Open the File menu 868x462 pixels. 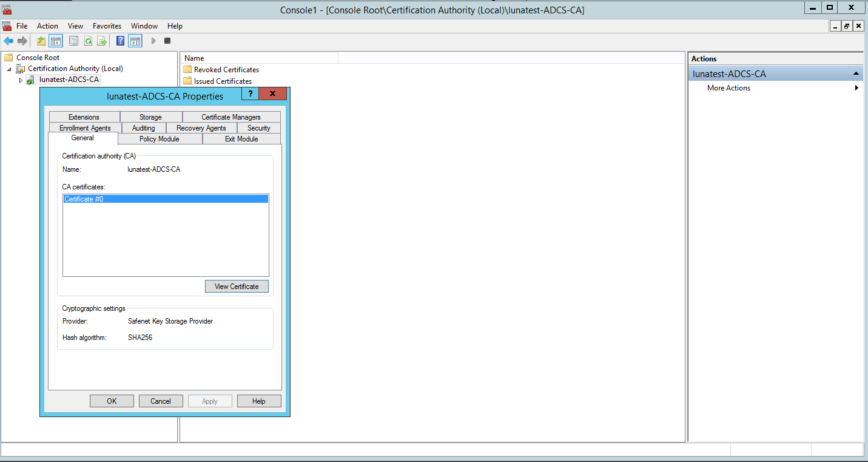(x=22, y=26)
